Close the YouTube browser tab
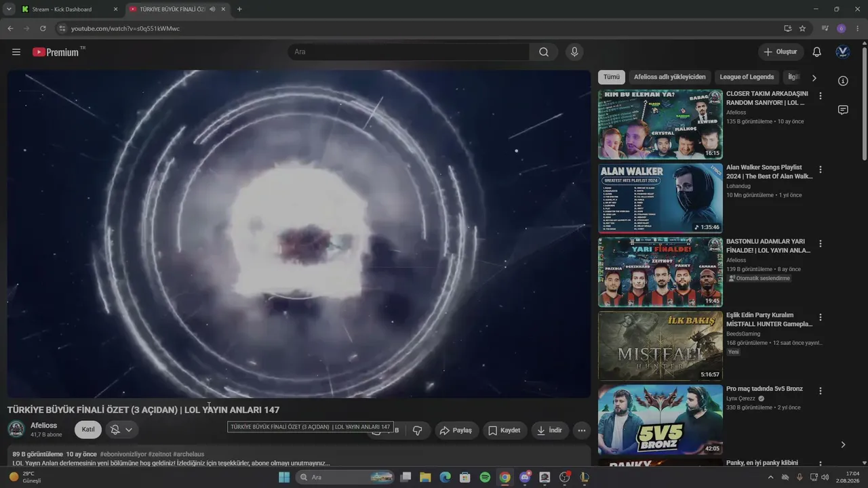Image resolution: width=868 pixels, height=488 pixels. (x=223, y=9)
